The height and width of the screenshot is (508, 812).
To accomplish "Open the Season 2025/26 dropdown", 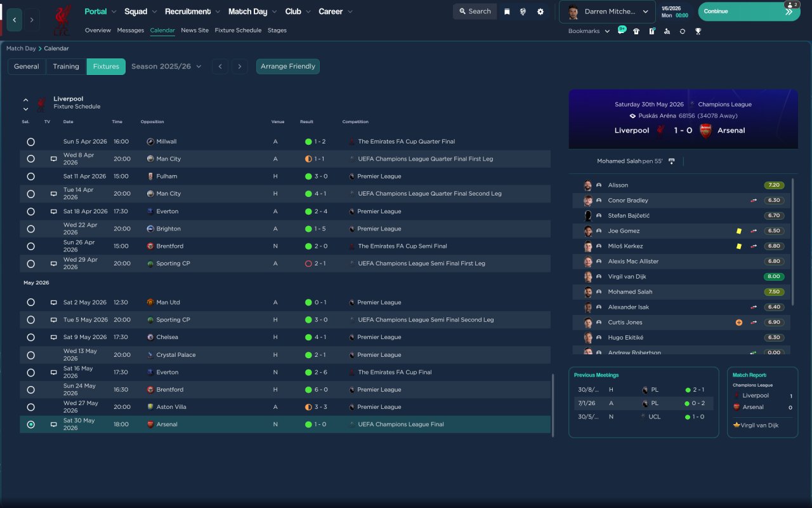I will pos(166,67).
